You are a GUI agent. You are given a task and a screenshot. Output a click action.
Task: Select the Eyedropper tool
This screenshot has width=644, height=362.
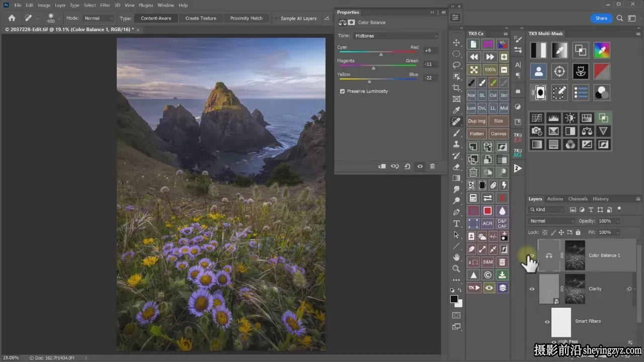456,110
